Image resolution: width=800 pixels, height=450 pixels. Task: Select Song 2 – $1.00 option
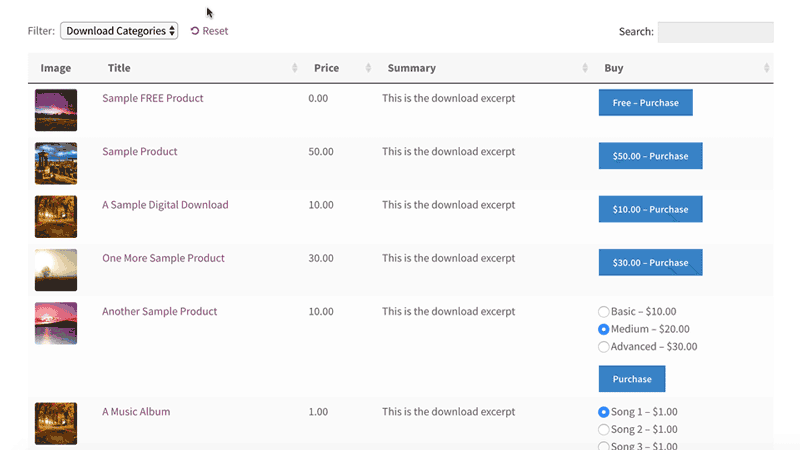[x=604, y=430]
